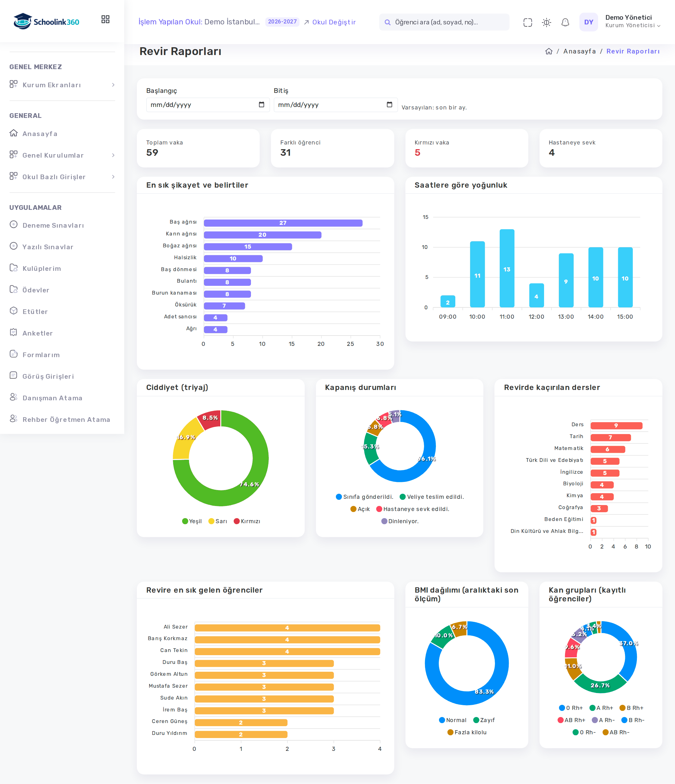
Task: Toggle Sarı legend in Ciddiyet chart
Action: pos(218,521)
